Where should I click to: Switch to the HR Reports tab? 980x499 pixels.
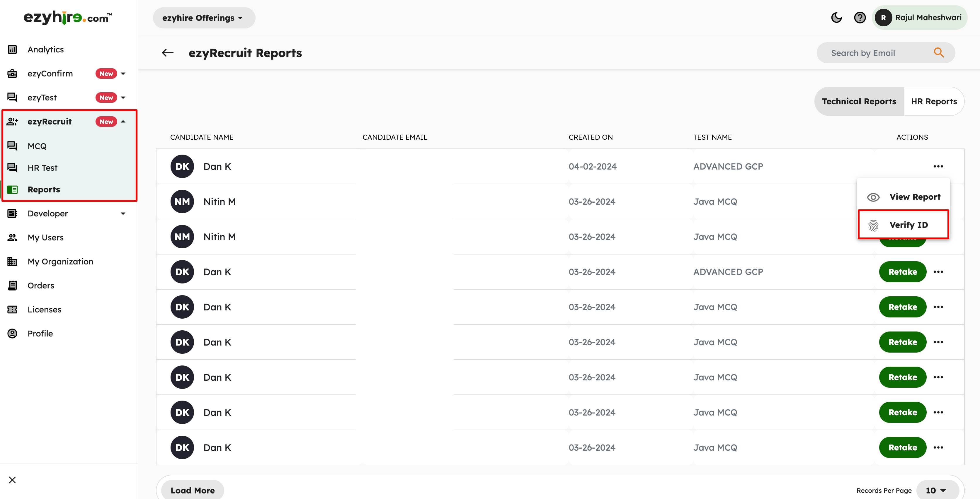point(934,102)
